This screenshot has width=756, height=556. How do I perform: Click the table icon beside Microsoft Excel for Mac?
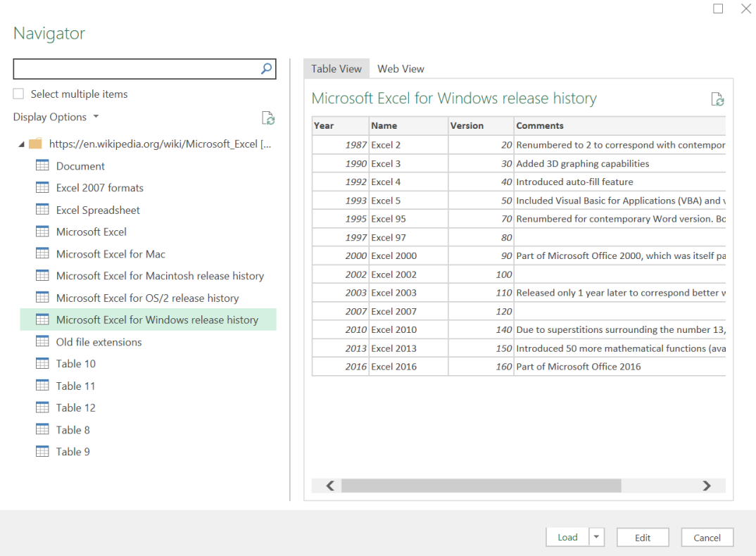point(42,253)
